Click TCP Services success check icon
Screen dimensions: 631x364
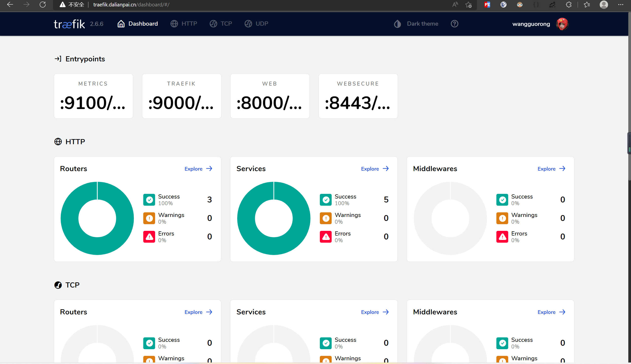pyautogui.click(x=326, y=343)
